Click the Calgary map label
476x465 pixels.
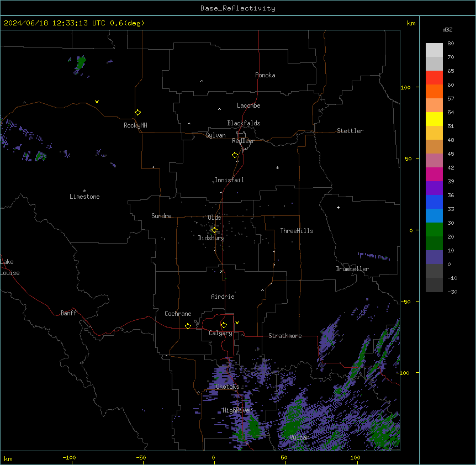pos(220,333)
